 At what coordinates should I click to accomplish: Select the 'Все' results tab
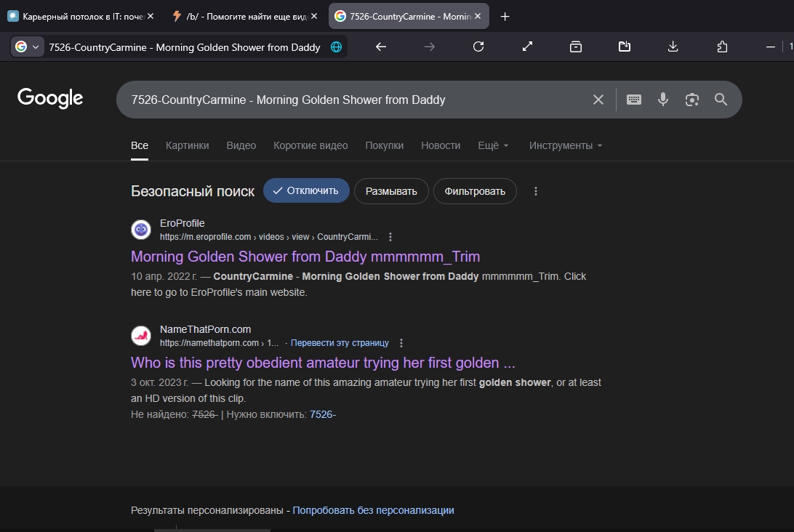pyautogui.click(x=140, y=146)
